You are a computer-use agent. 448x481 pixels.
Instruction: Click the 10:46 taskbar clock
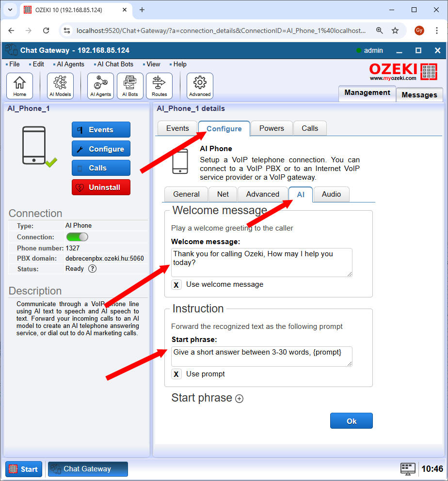click(x=432, y=469)
